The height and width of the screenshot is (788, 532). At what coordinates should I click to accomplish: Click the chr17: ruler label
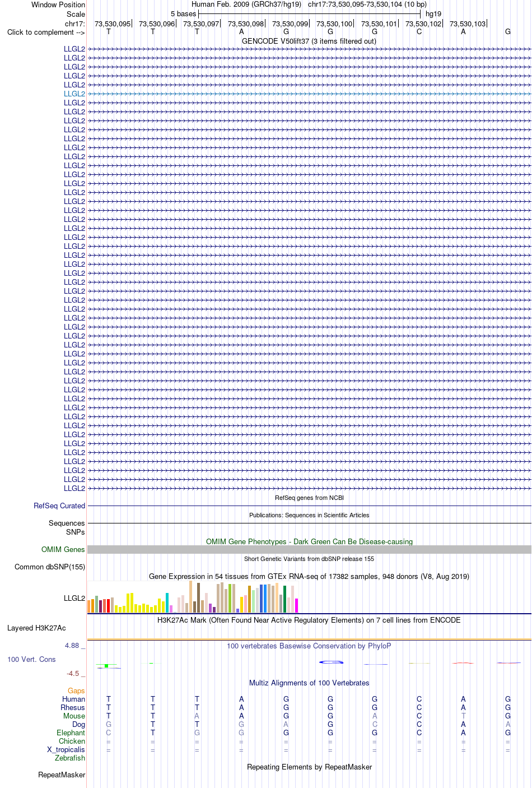[x=75, y=24]
